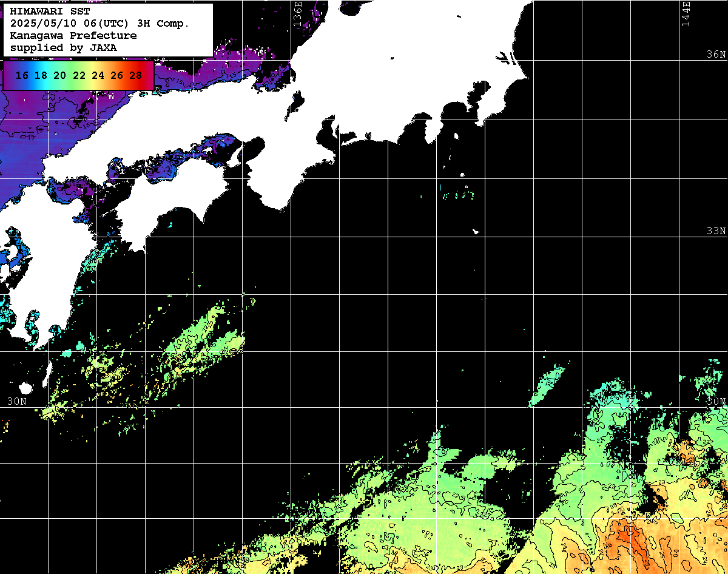Click the "Kanagawa Prefecture" label
728x574 pixels.
click(73, 36)
